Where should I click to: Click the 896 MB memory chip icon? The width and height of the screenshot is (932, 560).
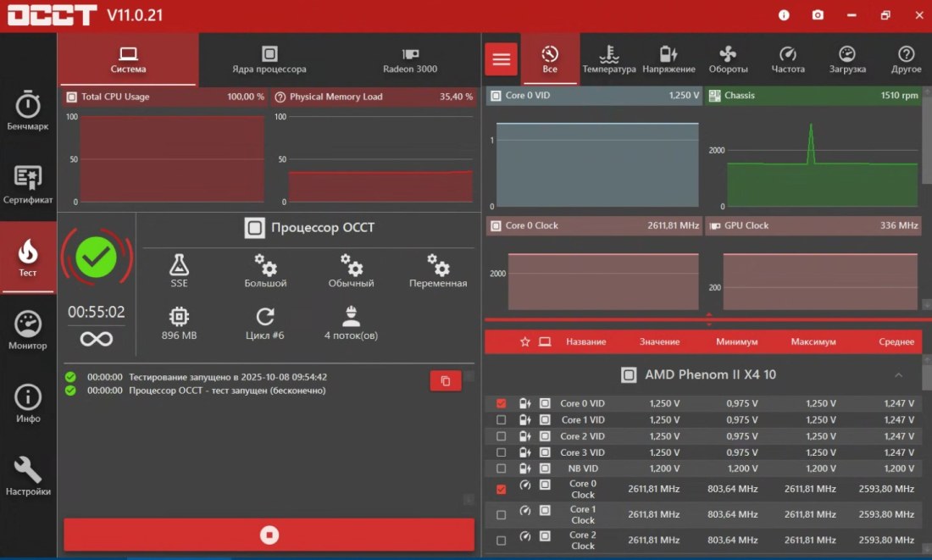179,317
